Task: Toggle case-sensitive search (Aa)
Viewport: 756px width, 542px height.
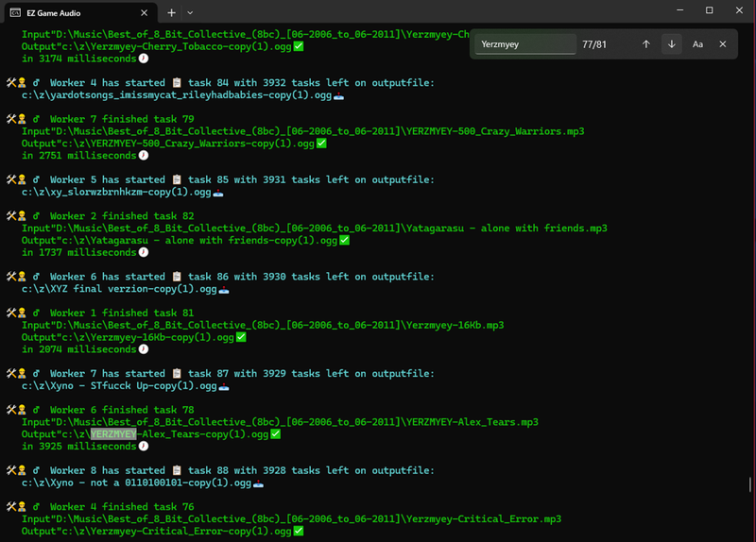Action: [x=697, y=44]
